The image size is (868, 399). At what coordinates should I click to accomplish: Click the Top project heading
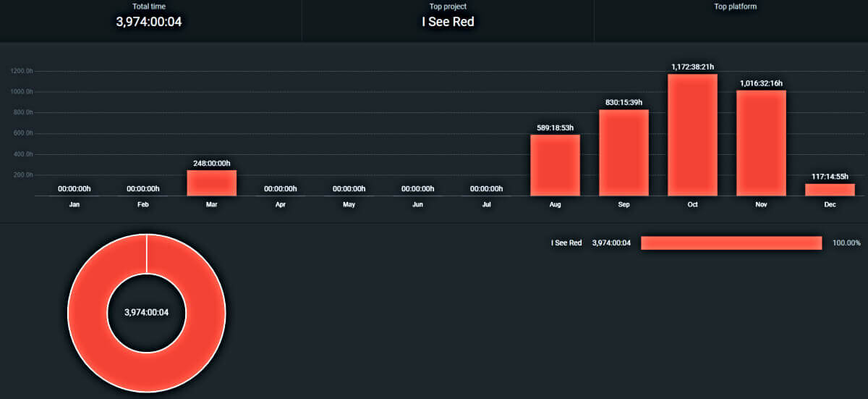(448, 7)
